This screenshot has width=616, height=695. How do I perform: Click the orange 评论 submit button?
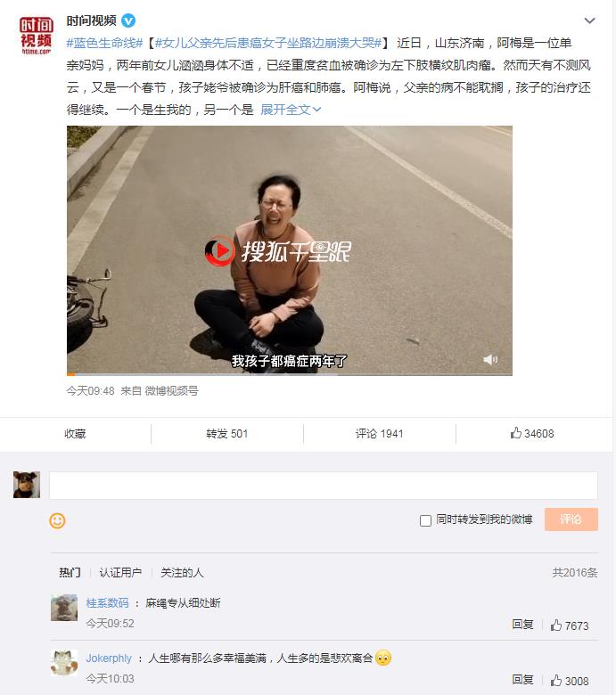[x=571, y=519]
